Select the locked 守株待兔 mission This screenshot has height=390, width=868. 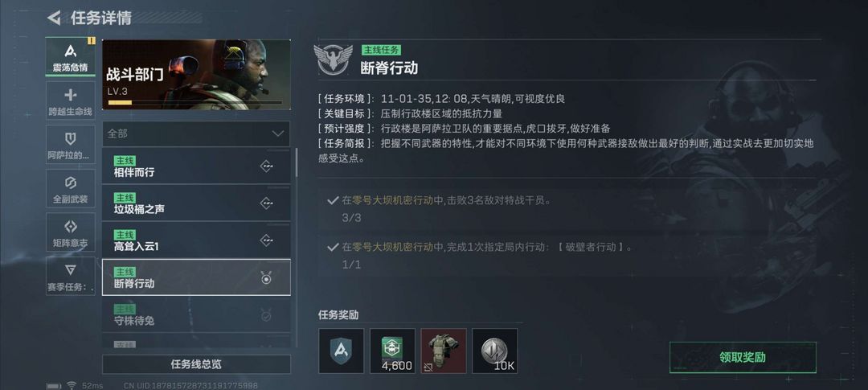[x=196, y=314]
